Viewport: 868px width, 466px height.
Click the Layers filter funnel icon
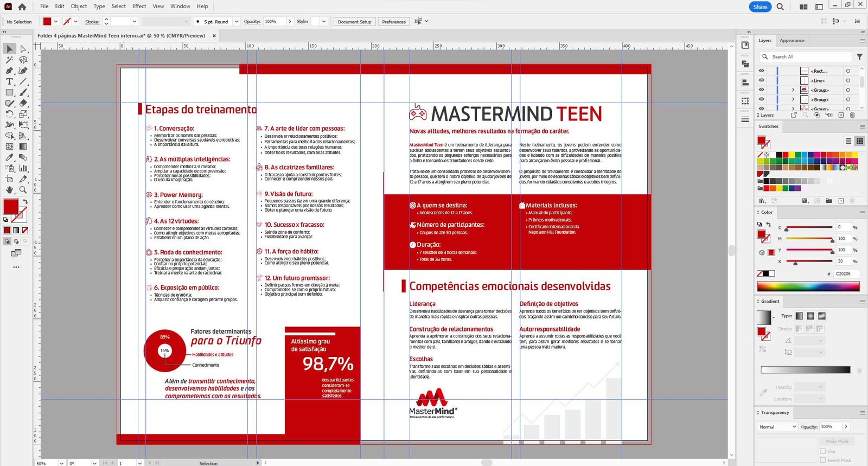pyautogui.click(x=859, y=56)
